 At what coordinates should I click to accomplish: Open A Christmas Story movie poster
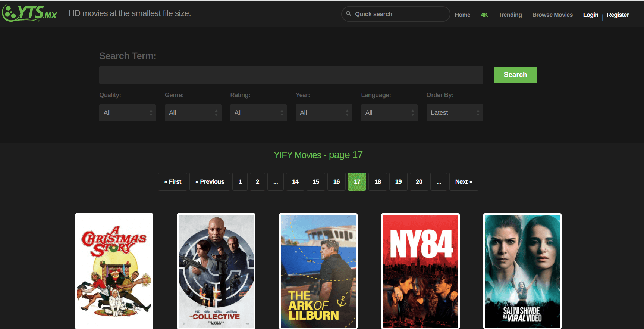click(x=114, y=271)
